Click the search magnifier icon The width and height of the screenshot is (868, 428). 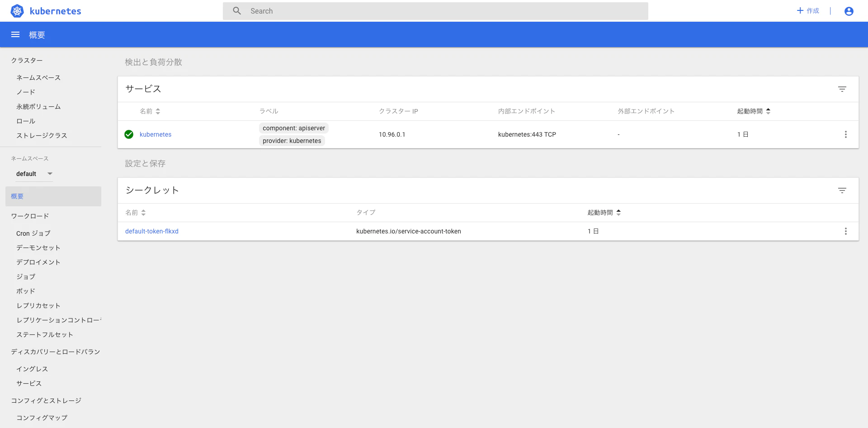click(x=237, y=11)
